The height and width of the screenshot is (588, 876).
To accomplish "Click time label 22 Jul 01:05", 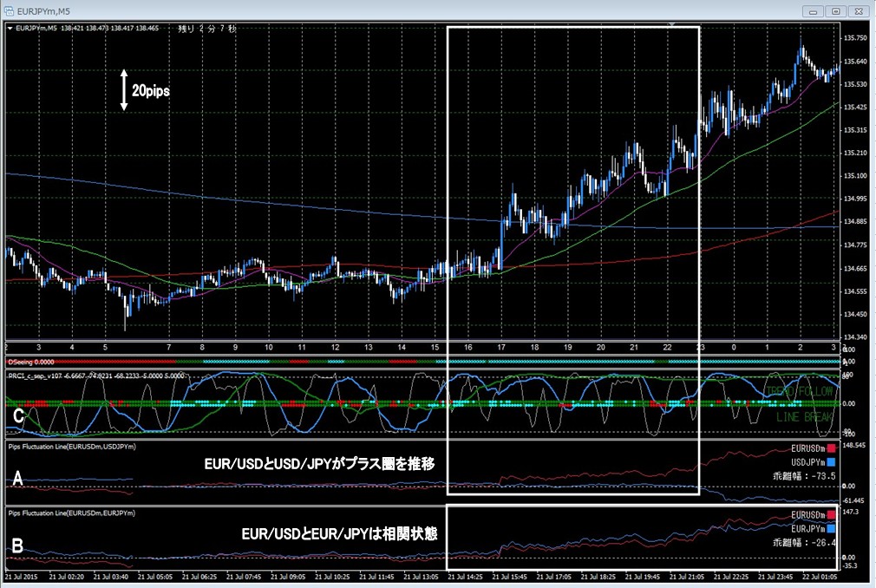I will click(820, 576).
